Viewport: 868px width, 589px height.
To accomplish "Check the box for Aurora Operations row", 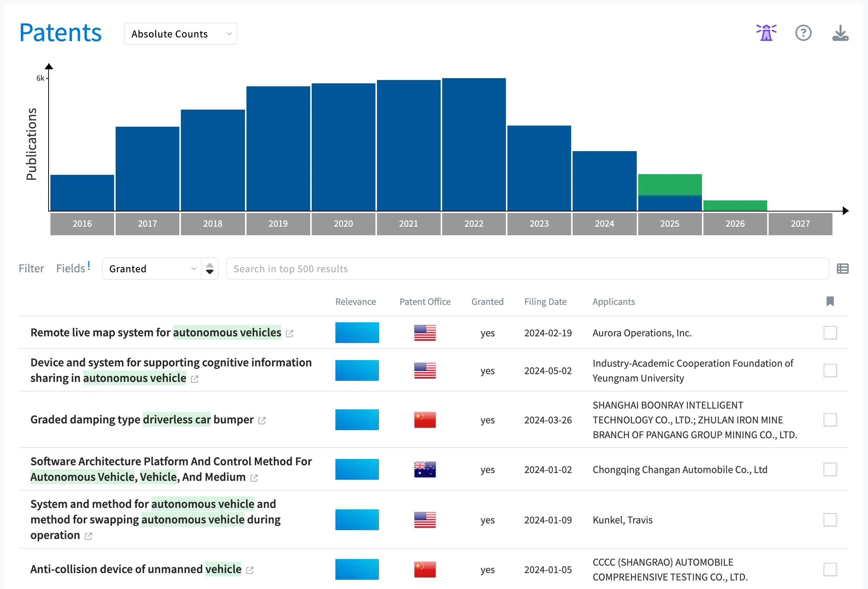I will [830, 333].
